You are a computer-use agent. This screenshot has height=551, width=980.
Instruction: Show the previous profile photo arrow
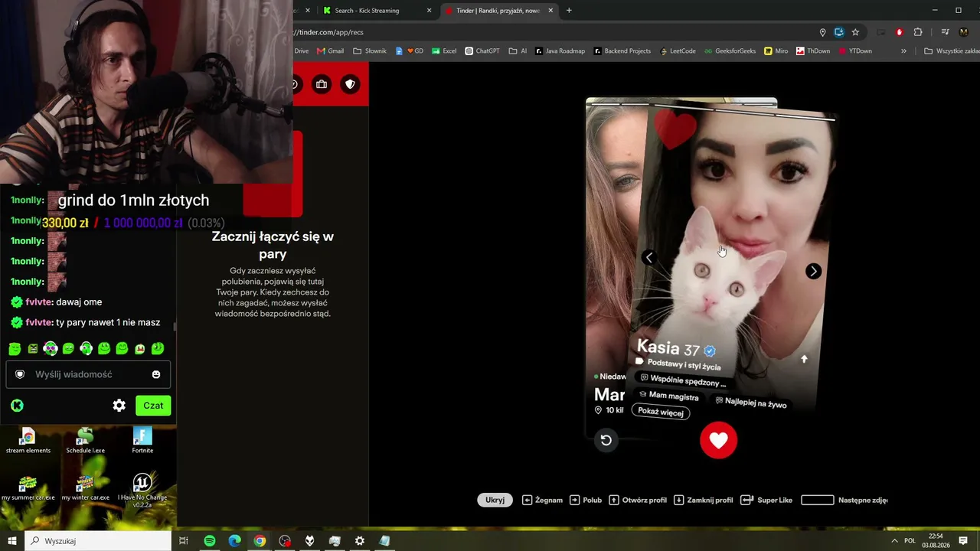click(648, 258)
